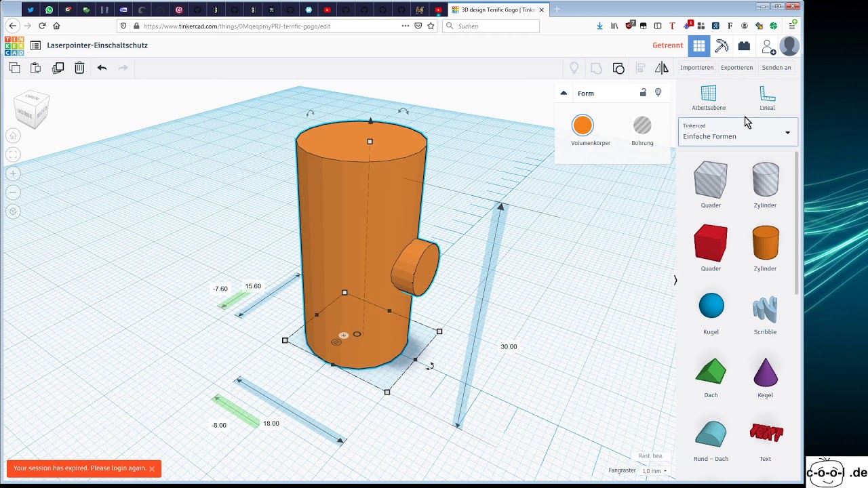Click the Paste icon in toolbar

(x=36, y=68)
